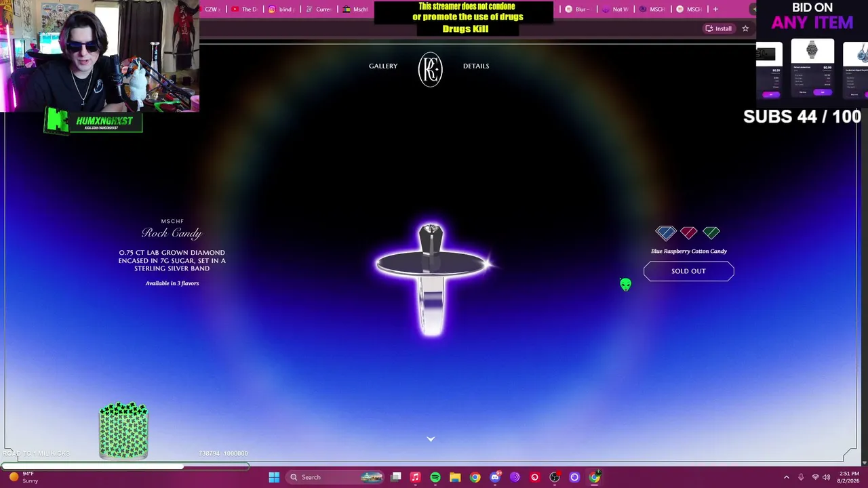Open File Explorer from the taskbar
Viewport: 868px width, 488px height.
point(455,477)
